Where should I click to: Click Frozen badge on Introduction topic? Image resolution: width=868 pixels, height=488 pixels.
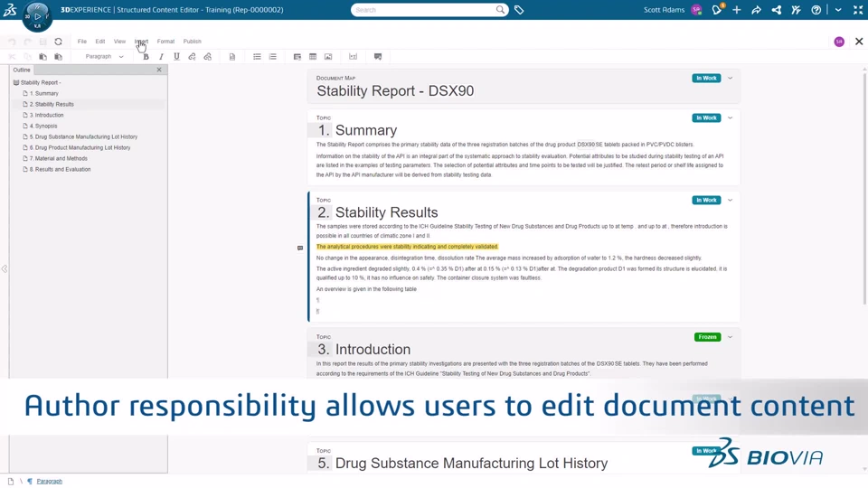click(x=707, y=337)
